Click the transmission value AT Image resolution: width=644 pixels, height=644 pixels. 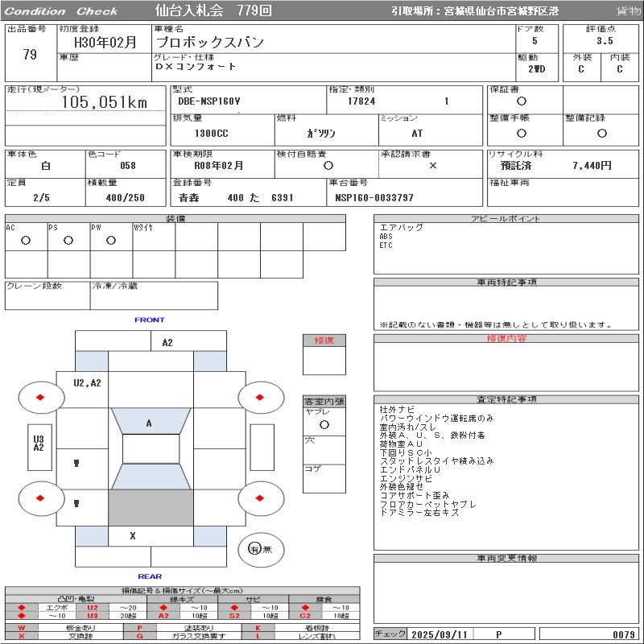tap(417, 133)
